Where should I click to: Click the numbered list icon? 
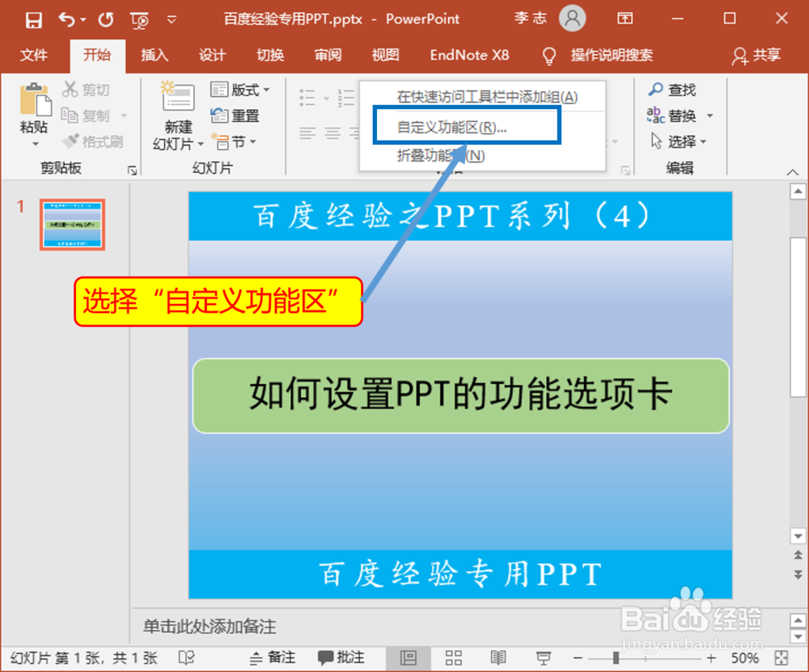click(x=345, y=97)
